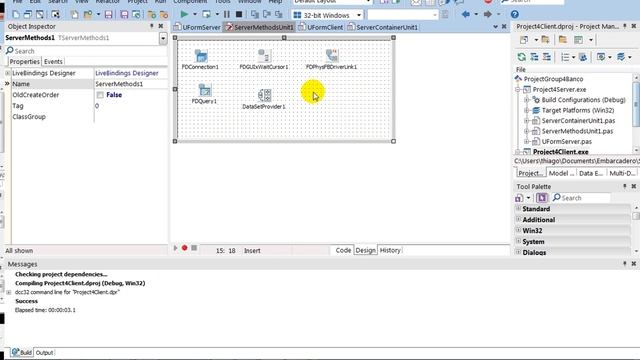Open the Multi-Device Preview tab

pyautogui.click(x=622, y=173)
